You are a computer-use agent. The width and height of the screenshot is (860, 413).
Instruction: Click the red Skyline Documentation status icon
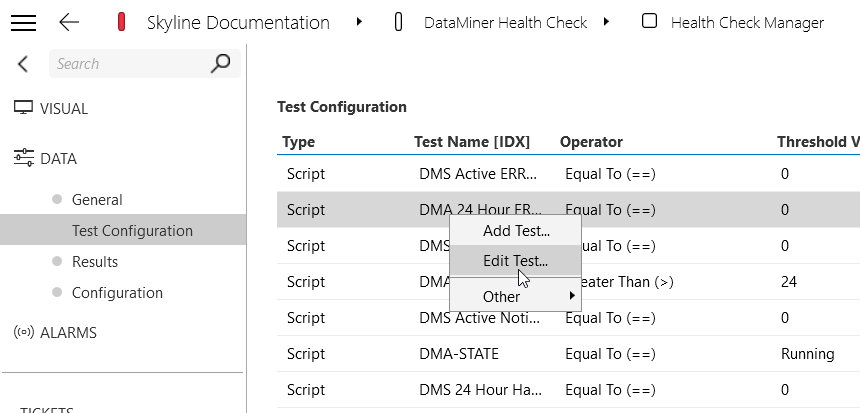tap(121, 22)
